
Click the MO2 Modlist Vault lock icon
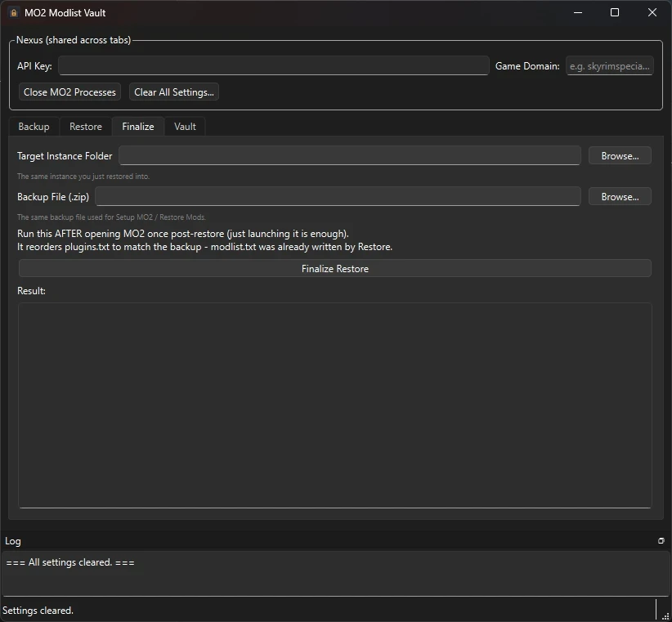(14, 13)
